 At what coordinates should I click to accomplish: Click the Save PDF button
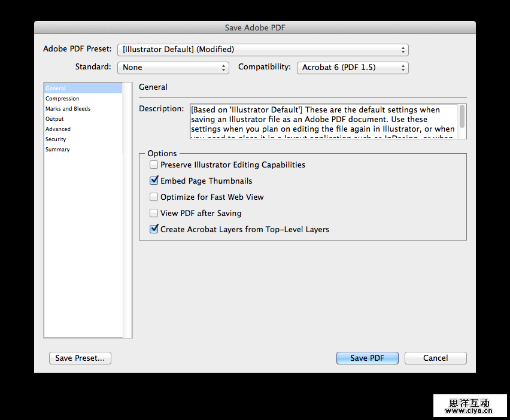pos(367,358)
